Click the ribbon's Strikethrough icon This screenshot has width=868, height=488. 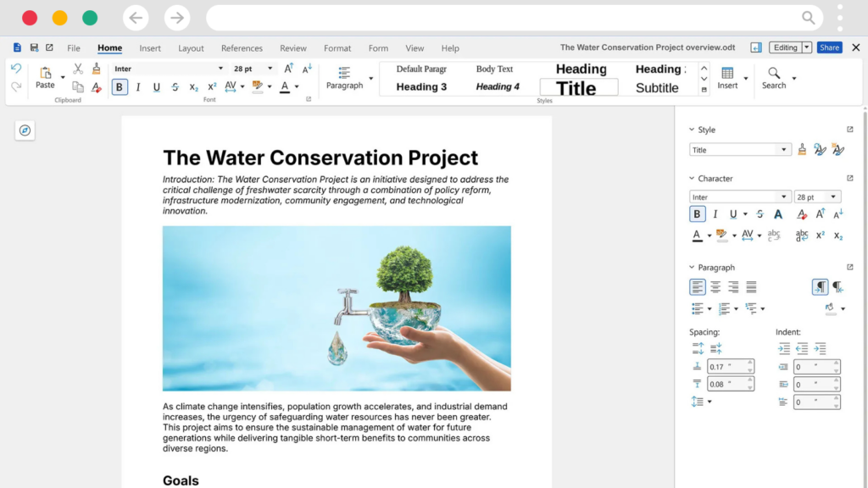pyautogui.click(x=175, y=87)
